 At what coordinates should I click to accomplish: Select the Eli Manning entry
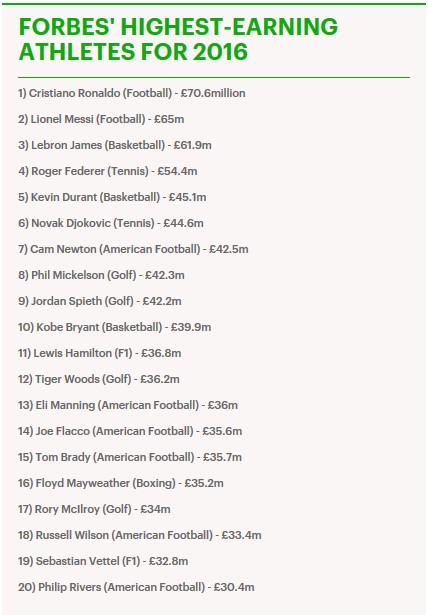coord(128,406)
